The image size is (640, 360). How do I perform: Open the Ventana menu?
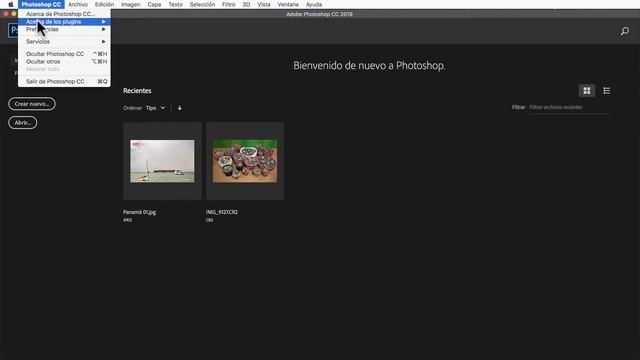pos(288,4)
